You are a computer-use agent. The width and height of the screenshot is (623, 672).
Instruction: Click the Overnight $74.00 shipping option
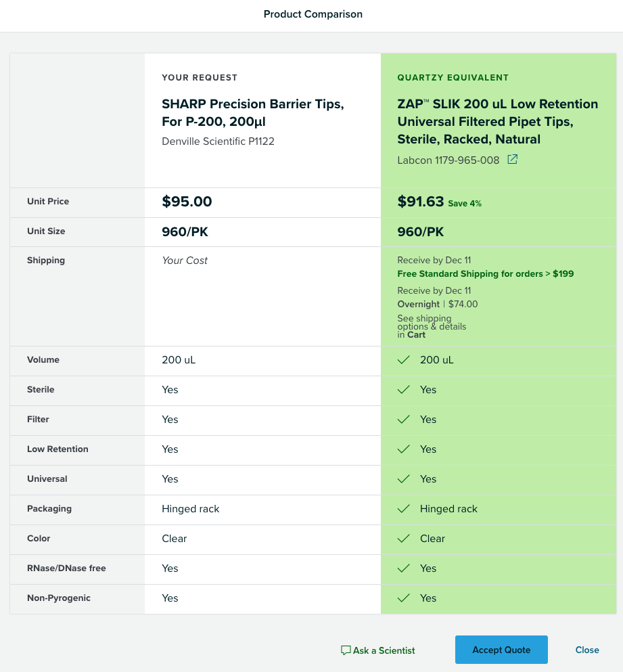(438, 305)
